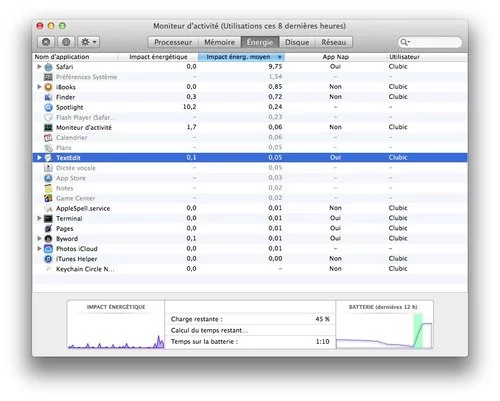Expand the Terminal disclosure triangle
This screenshot has height=401, width=500.
pyautogui.click(x=39, y=218)
